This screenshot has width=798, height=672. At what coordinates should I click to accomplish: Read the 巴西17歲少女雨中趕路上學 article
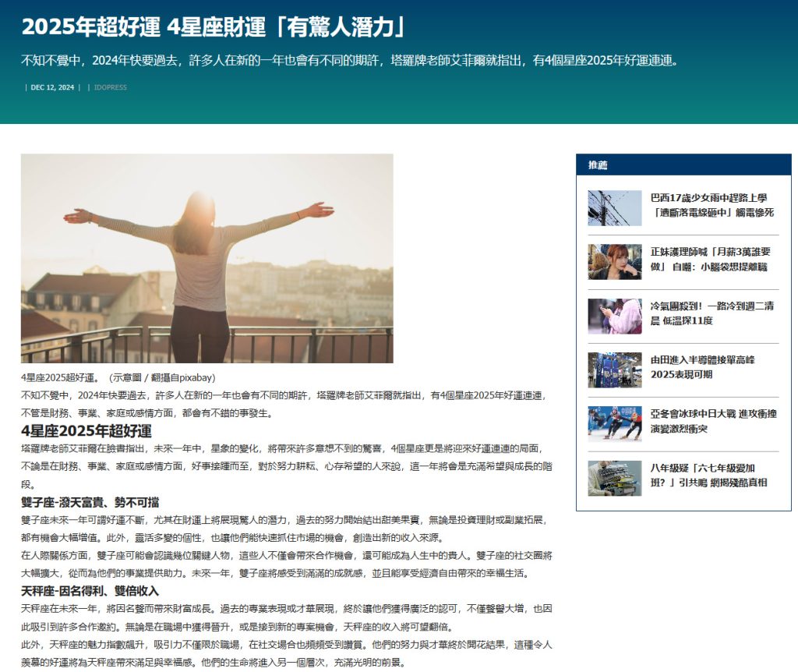pos(711,205)
